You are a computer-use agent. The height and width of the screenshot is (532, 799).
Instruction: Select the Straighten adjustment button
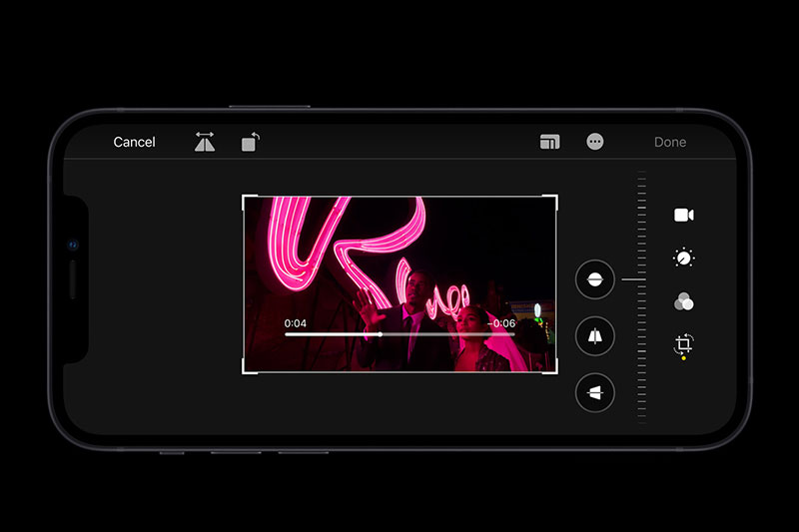pyautogui.click(x=594, y=279)
